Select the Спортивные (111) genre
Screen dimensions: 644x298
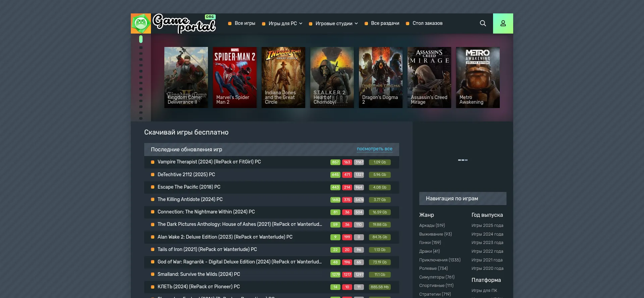coord(436,285)
